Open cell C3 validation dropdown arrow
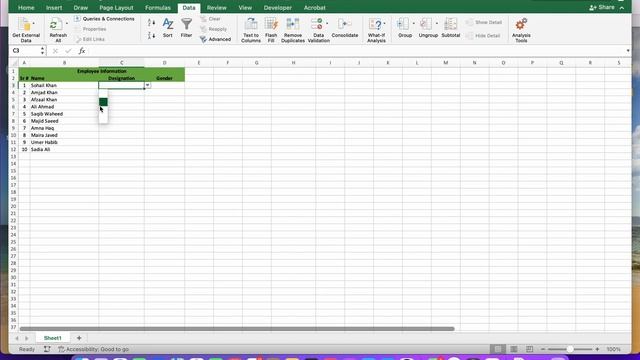The height and width of the screenshot is (360, 640). tap(147, 85)
